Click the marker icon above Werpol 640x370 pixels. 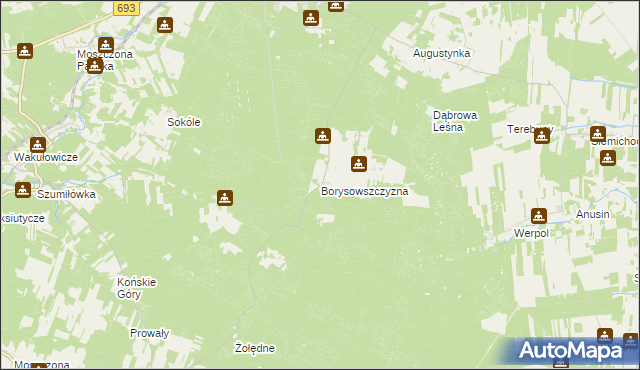(539, 216)
